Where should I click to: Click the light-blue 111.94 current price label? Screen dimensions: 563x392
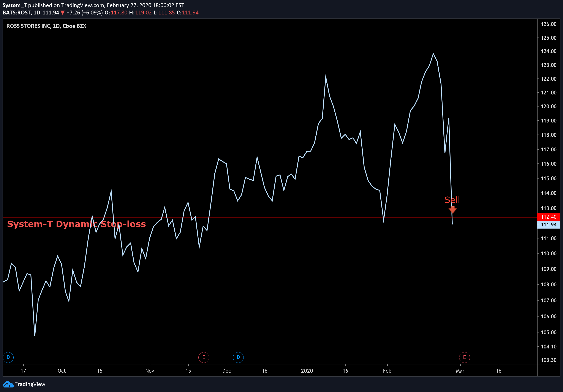[549, 224]
